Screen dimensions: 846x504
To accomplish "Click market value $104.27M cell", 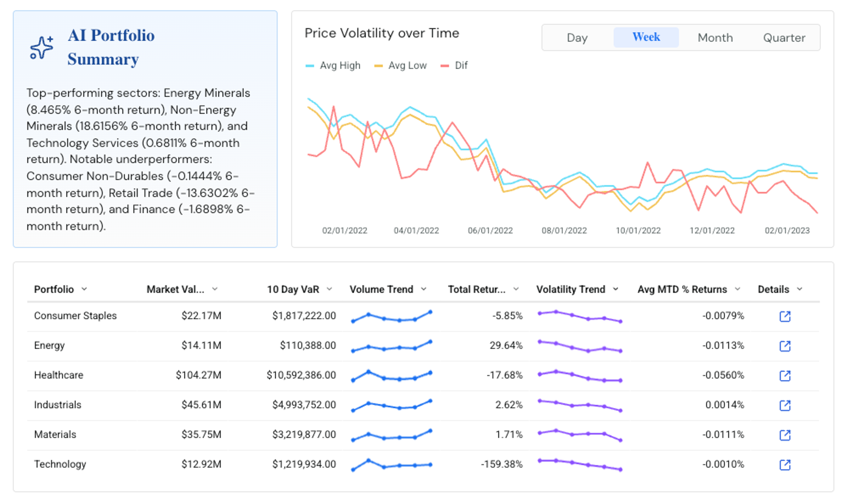I will [198, 375].
